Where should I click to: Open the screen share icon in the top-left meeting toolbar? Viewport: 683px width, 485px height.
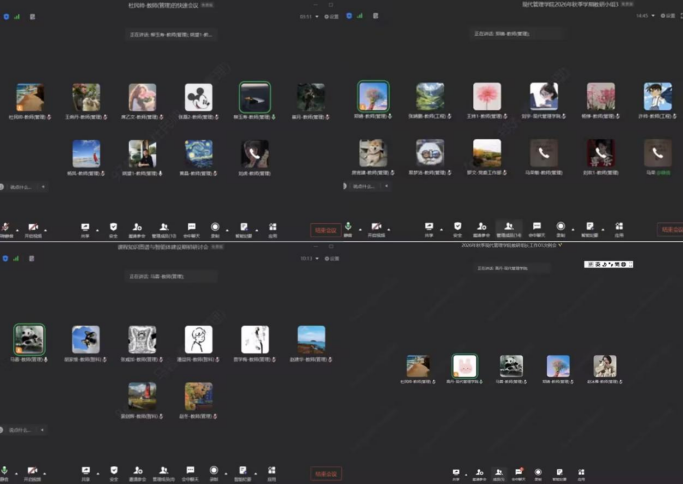(x=85, y=227)
